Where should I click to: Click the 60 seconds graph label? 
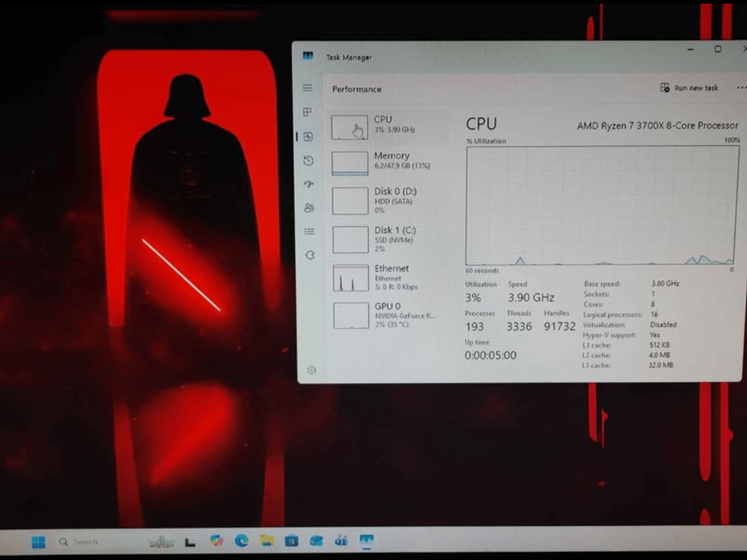pos(482,271)
